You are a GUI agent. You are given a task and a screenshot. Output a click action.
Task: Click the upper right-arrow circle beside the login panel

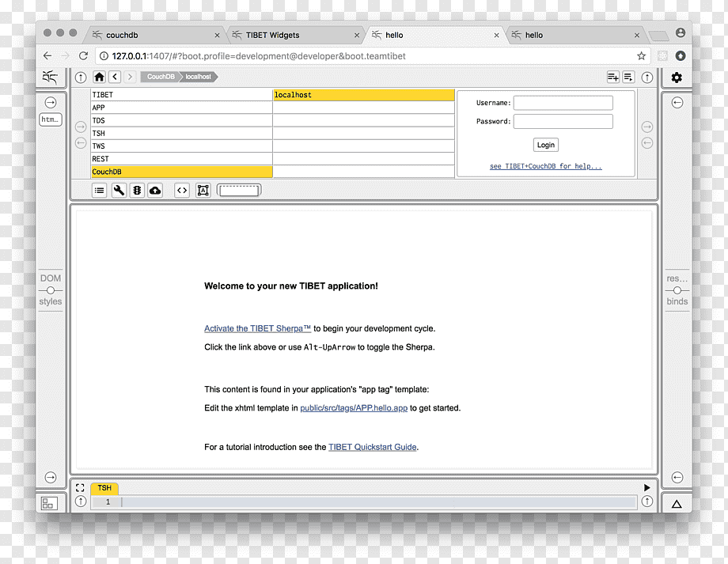click(x=647, y=127)
